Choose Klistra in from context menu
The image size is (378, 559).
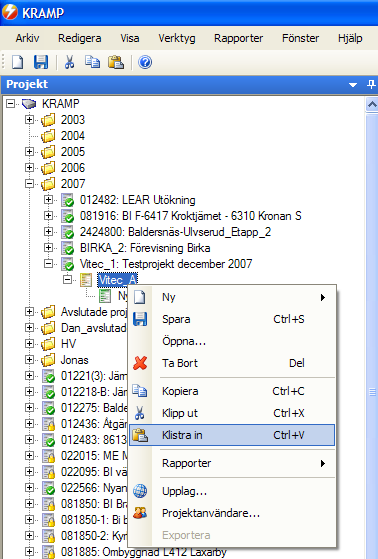tap(232, 435)
